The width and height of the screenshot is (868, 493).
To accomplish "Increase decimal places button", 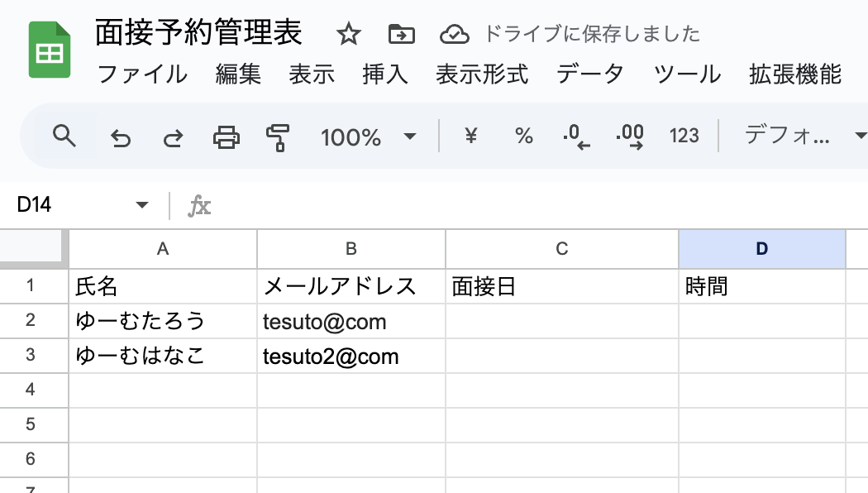I will [630, 136].
